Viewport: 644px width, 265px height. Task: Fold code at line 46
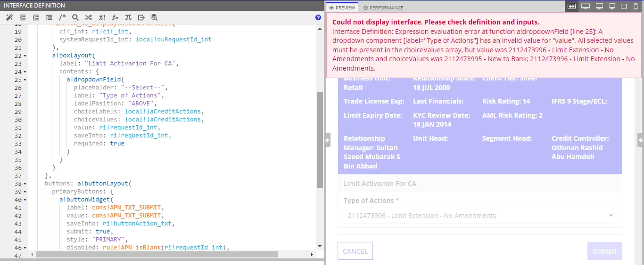click(25, 248)
